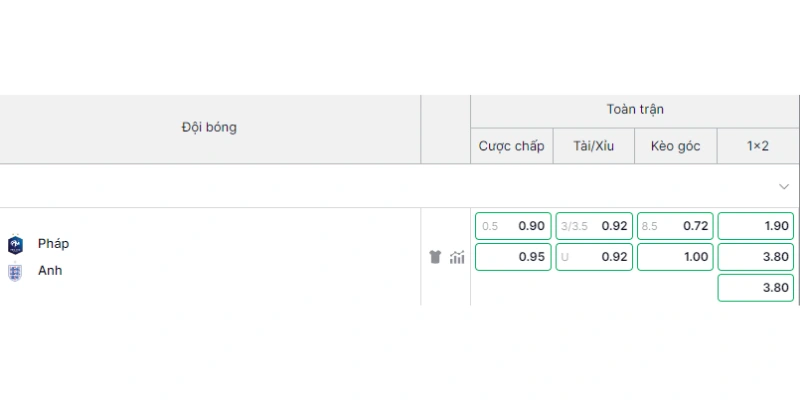Open the match statistics chart icon
Screen dimensions: 800x400
pos(457,257)
